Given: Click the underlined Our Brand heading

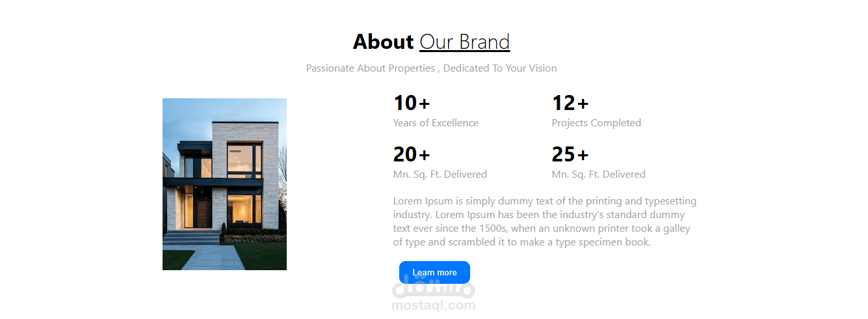Looking at the screenshot, I should click(x=464, y=42).
